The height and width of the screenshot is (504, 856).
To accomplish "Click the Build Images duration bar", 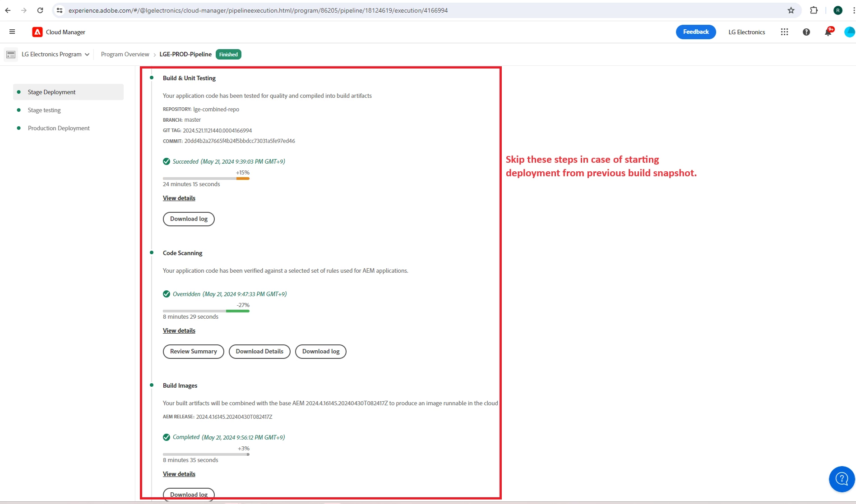I will click(x=206, y=454).
